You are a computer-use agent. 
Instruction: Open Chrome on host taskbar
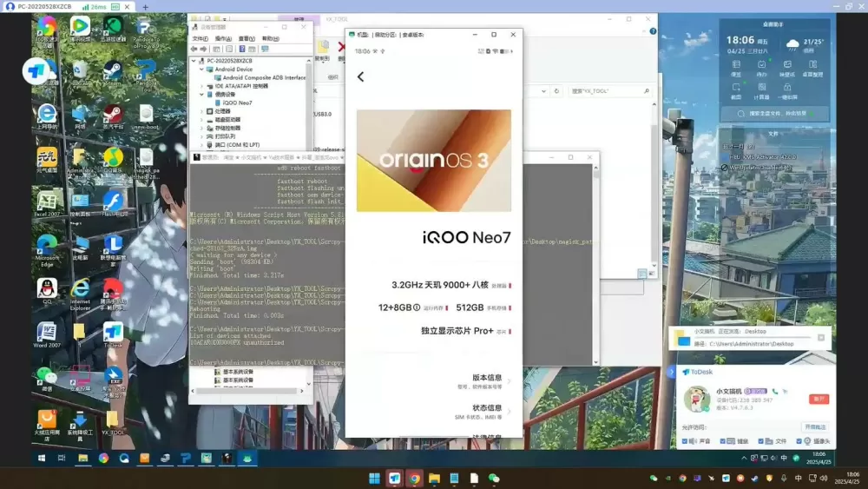[414, 479]
